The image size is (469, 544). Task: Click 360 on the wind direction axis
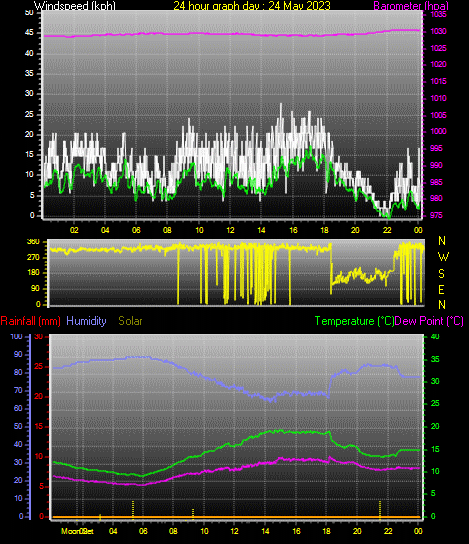coord(33,241)
